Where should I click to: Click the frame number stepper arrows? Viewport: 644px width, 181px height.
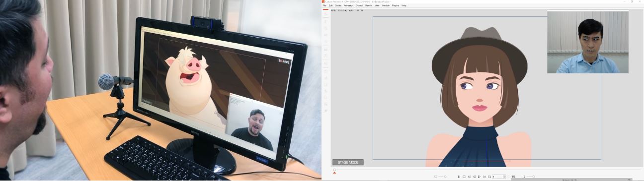(x=504, y=177)
